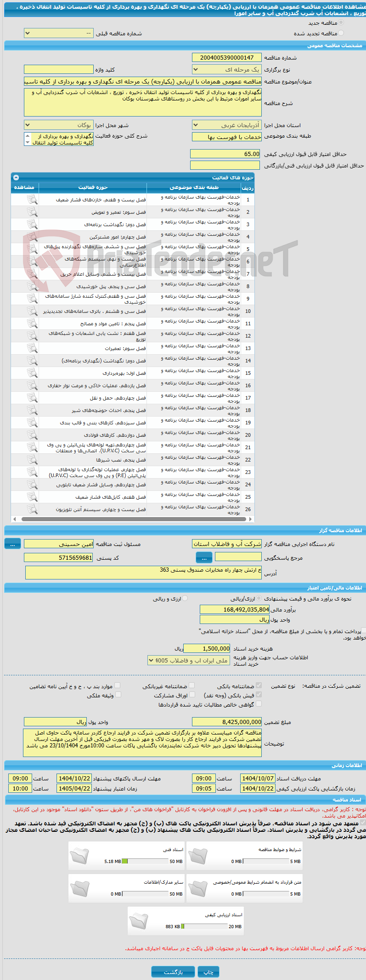The height and width of the screenshot is (980, 366).
Task: Click ellipsis button next to مرجع پاسخگویی
Action: [x=204, y=557]
